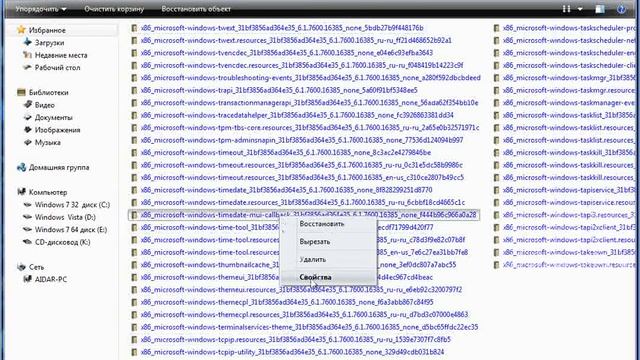Open the Изображения library
The height and width of the screenshot is (360, 640).
click(x=57, y=130)
